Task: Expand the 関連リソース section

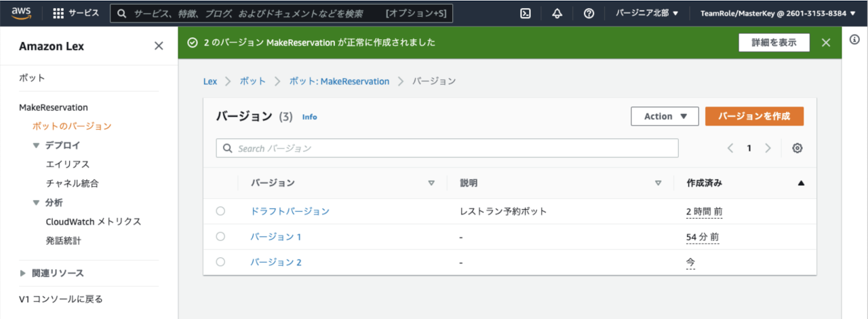Action: click(24, 273)
